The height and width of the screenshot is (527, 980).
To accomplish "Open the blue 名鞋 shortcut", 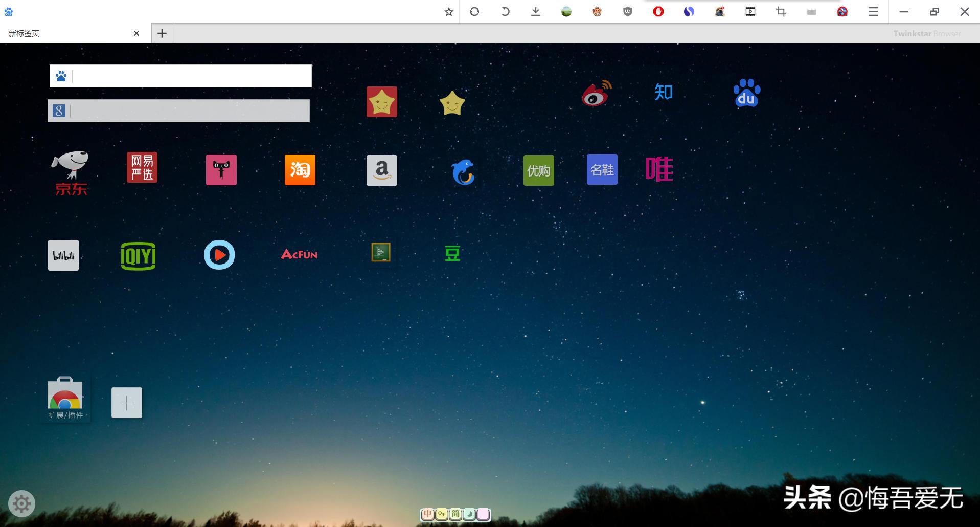I will click(602, 169).
